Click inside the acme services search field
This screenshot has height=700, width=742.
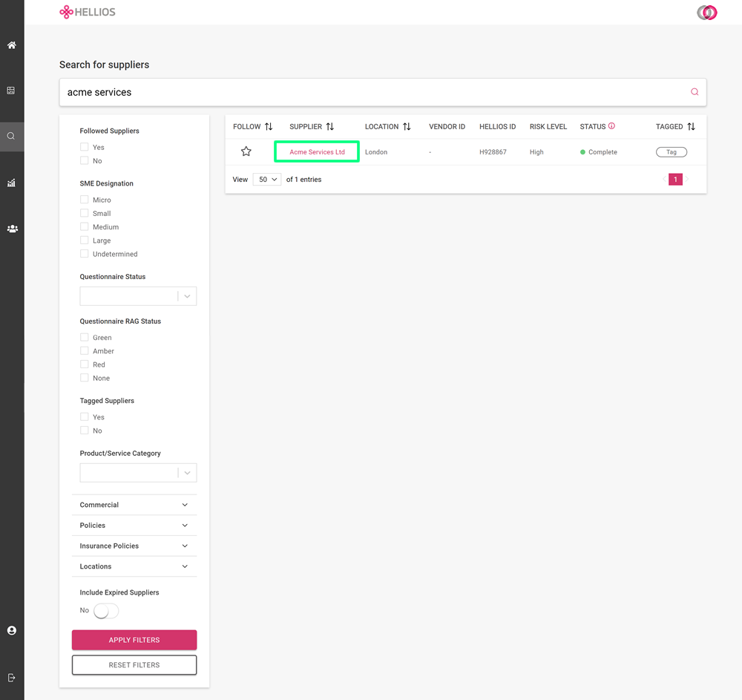click(x=297, y=91)
